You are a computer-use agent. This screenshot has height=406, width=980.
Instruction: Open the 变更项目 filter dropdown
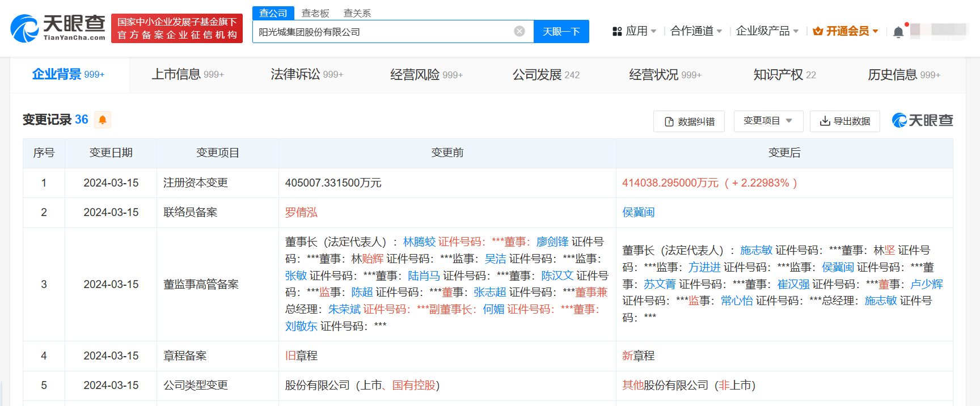coord(768,121)
